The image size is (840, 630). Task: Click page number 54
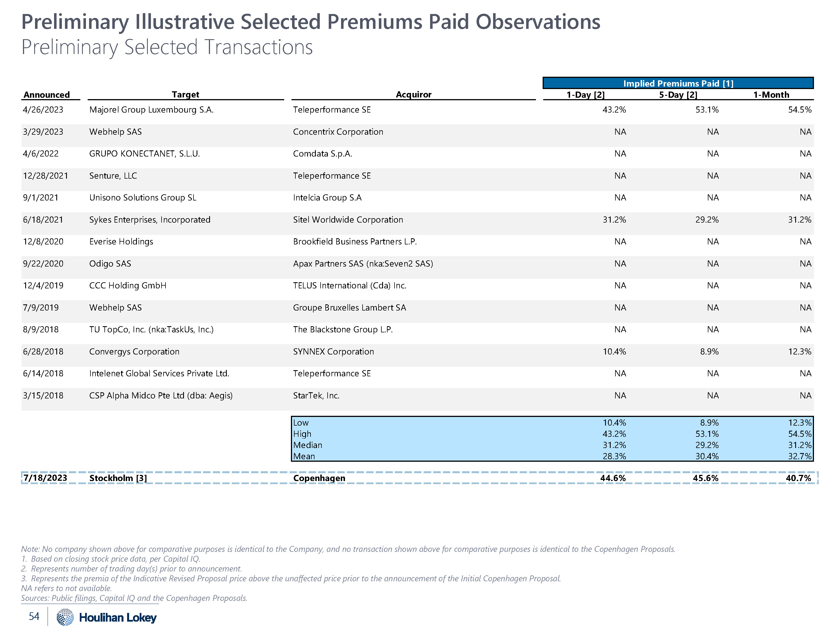34,616
